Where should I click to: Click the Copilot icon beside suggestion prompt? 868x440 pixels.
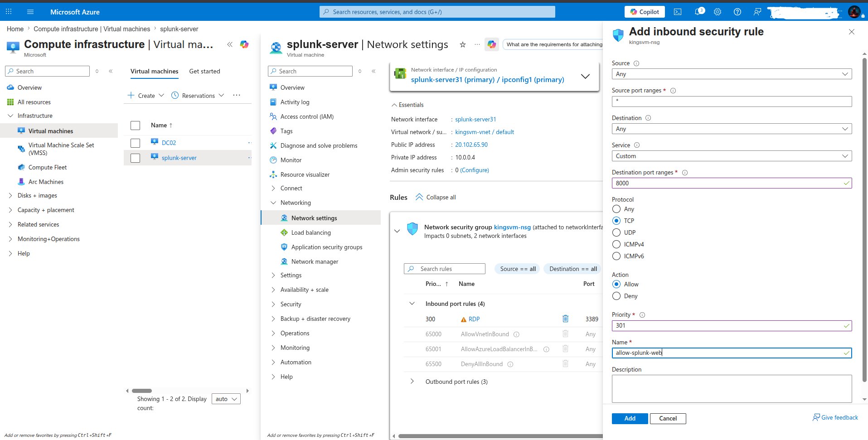coord(492,44)
